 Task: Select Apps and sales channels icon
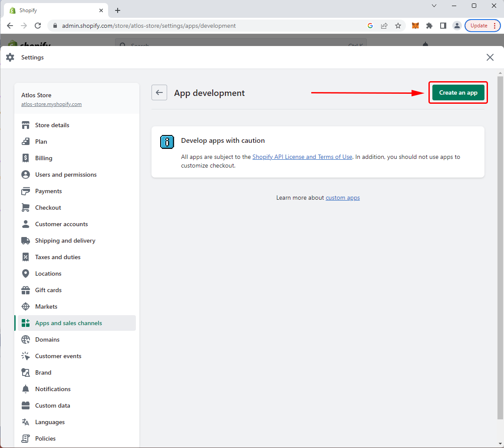(25, 323)
